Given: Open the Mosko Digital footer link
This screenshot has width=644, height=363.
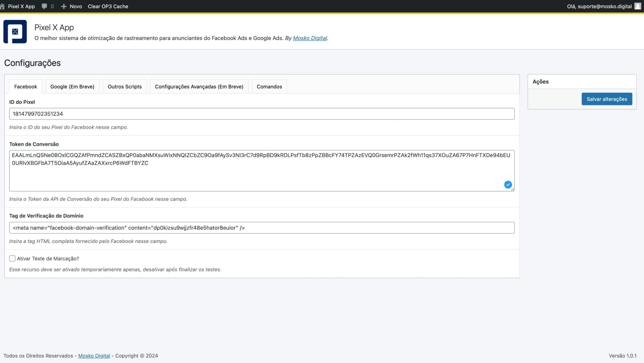Looking at the screenshot, I should pos(94,356).
